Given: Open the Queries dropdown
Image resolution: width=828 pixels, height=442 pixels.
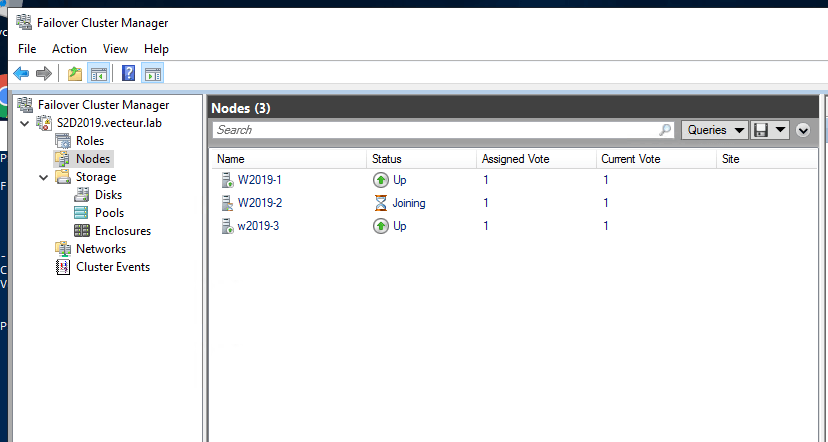Looking at the screenshot, I should click(x=715, y=130).
